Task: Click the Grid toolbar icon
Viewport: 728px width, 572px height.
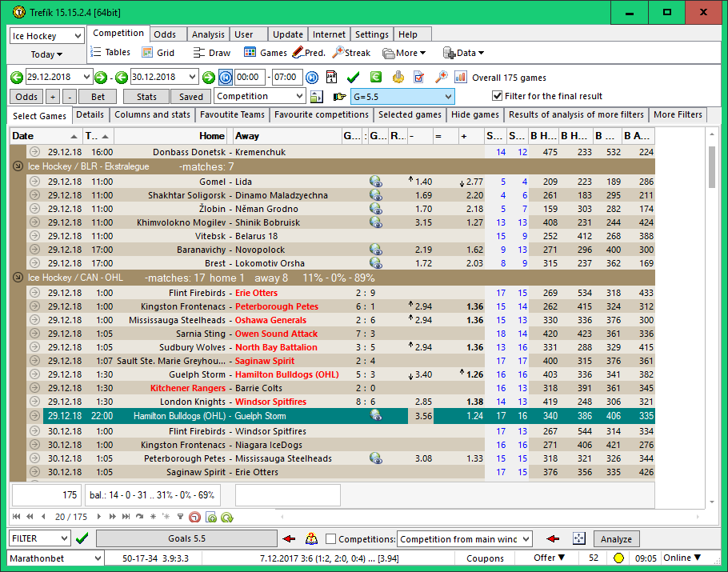Action: [158, 53]
